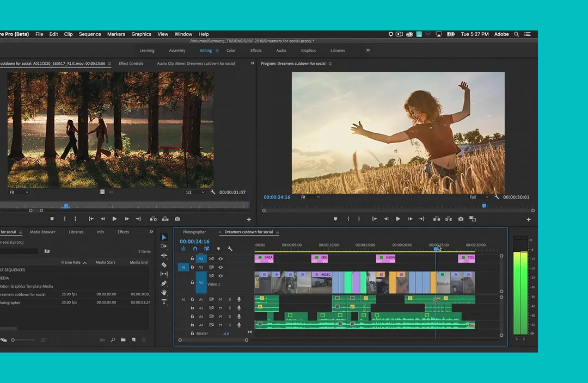Image resolution: width=588 pixels, height=383 pixels.
Task: Open the Effect Controls tab
Action: tap(131, 63)
